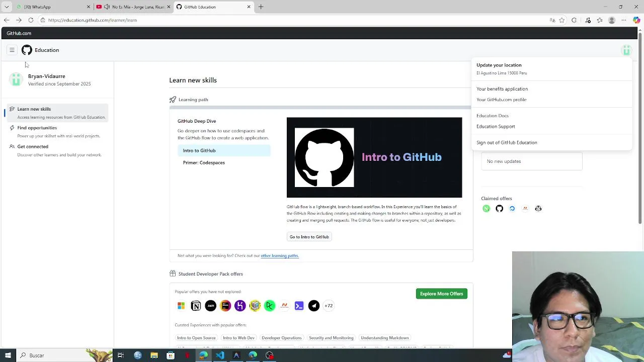Viewport: 644px width, 362px height.
Task: Open the user avatar menu top-right
Action: [626, 50]
